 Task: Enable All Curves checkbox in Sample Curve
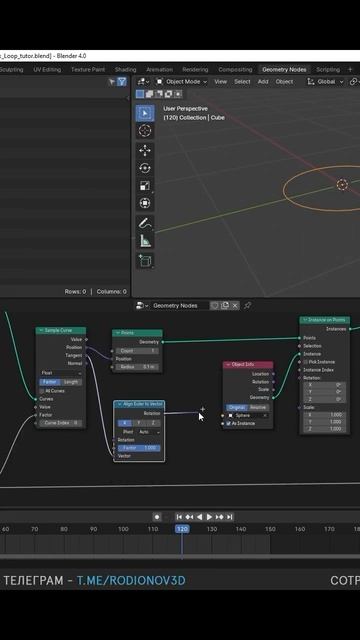pyautogui.click(x=42, y=391)
